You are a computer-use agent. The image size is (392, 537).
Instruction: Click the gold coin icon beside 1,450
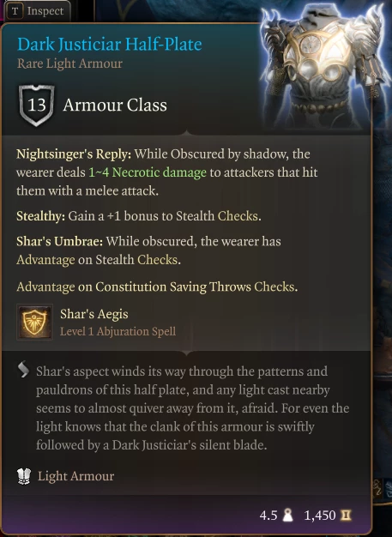click(346, 515)
